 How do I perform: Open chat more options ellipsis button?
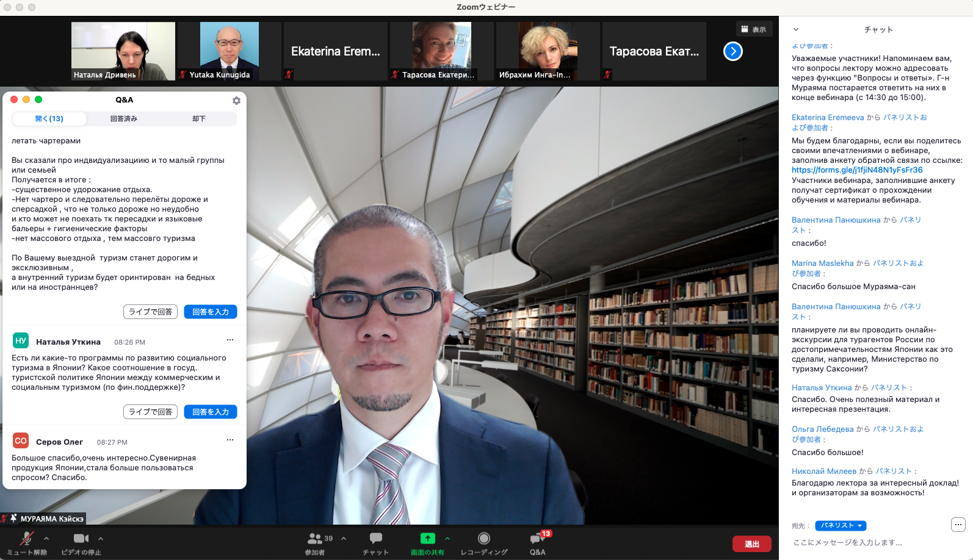(958, 525)
